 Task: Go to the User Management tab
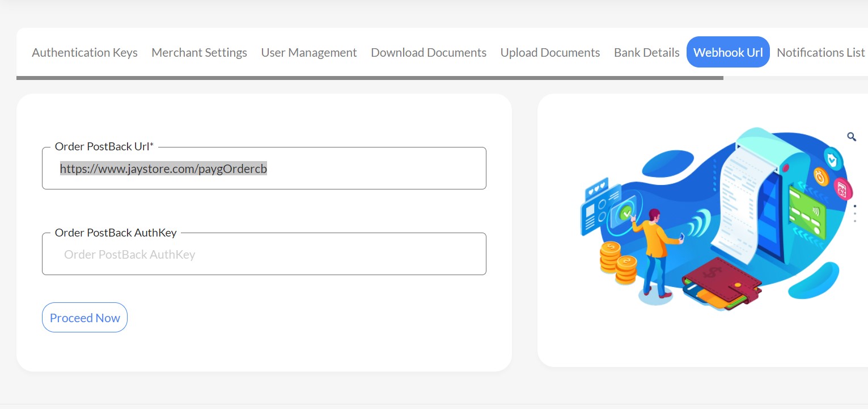308,52
